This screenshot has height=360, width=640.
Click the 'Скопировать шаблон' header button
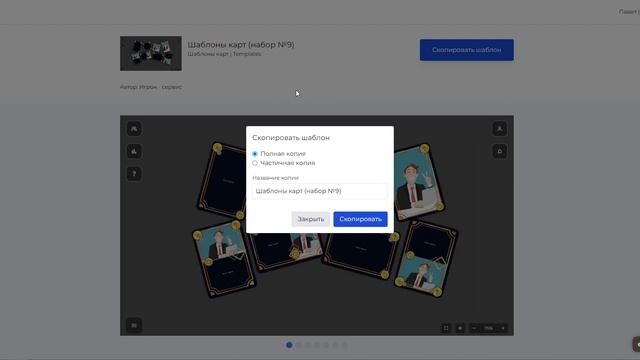[x=467, y=50]
